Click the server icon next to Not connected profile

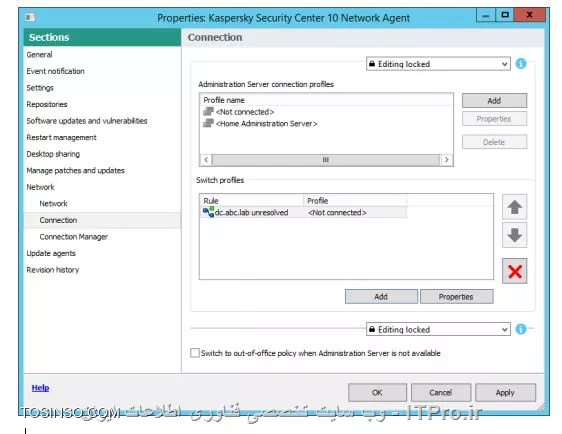click(x=208, y=111)
